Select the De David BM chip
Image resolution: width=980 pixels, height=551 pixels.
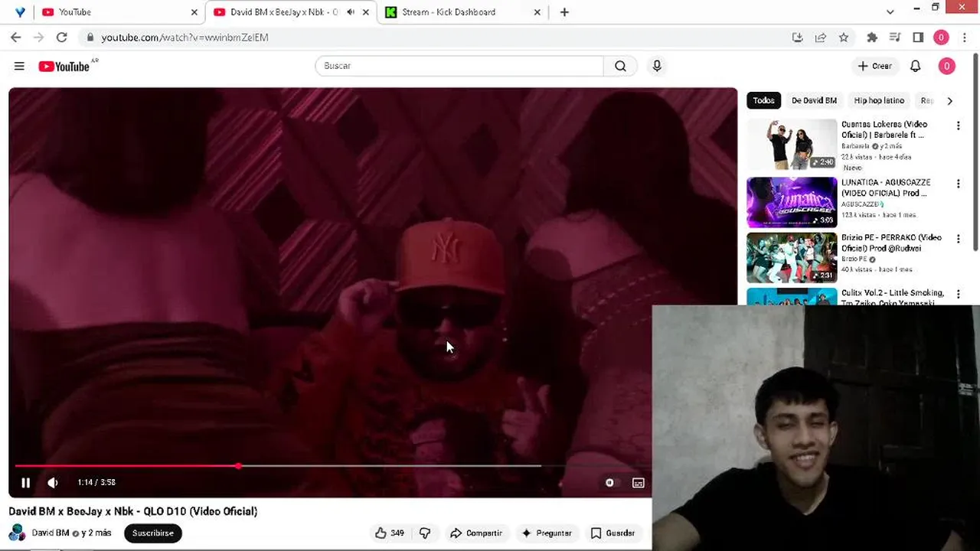pos(814,100)
